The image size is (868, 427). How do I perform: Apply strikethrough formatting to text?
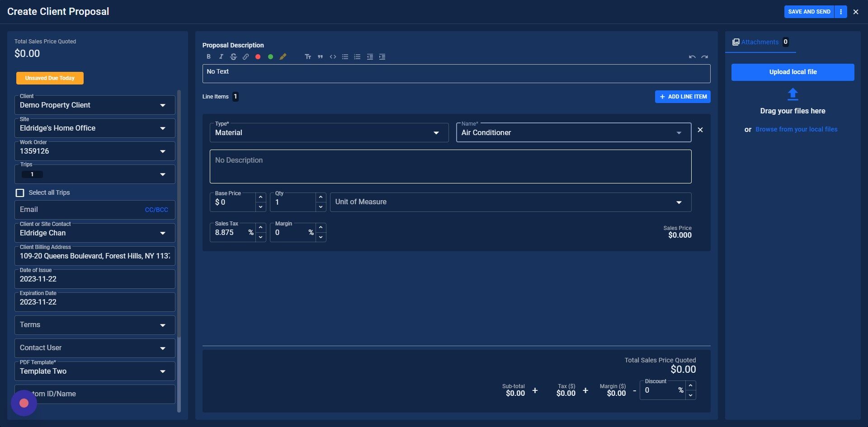233,56
